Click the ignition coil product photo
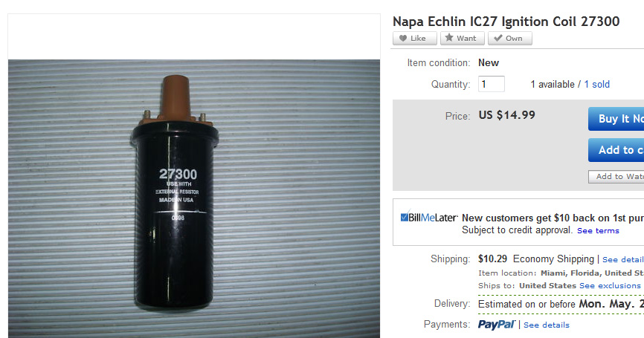The width and height of the screenshot is (644, 338). [x=194, y=199]
